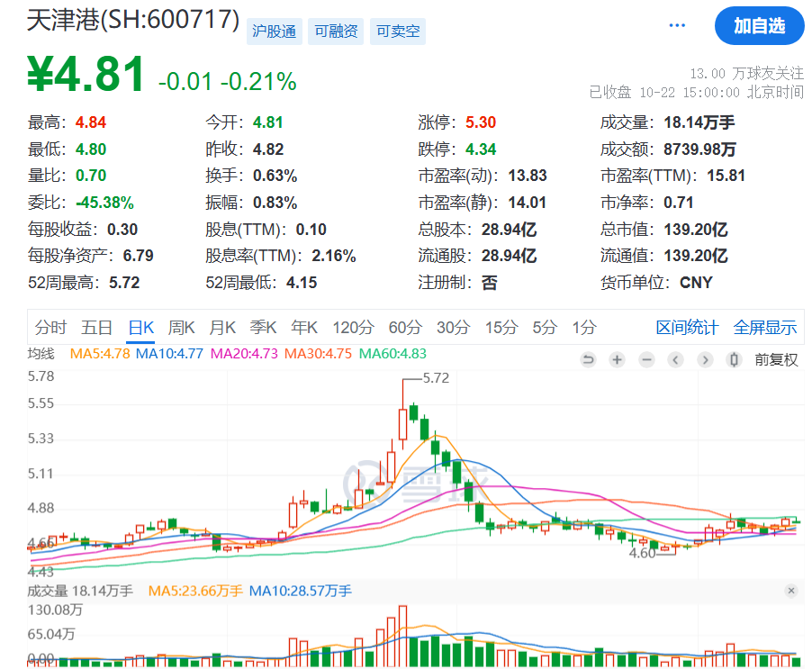The width and height of the screenshot is (812, 669).
Task: Zoom in chart with plus icon
Action: (617, 359)
